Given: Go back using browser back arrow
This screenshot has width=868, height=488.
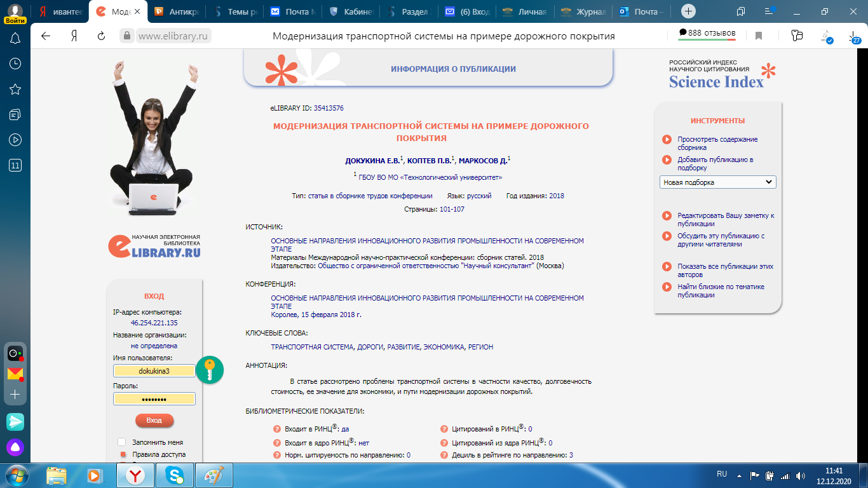Looking at the screenshot, I should click(x=46, y=36).
